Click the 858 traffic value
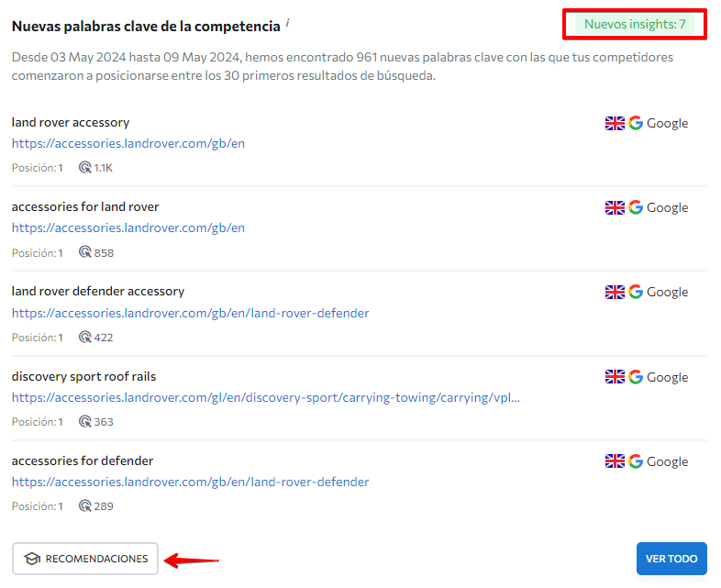The width and height of the screenshot is (721, 588). pyautogui.click(x=104, y=253)
